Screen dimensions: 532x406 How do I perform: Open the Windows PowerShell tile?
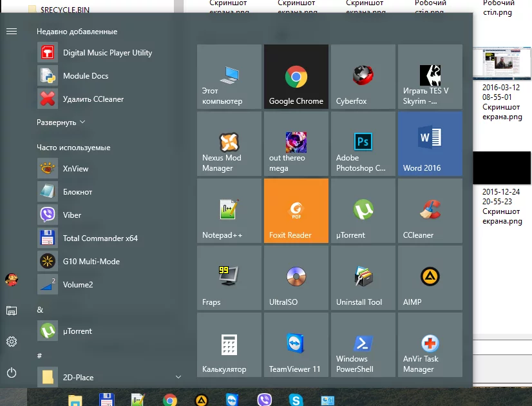(x=363, y=345)
